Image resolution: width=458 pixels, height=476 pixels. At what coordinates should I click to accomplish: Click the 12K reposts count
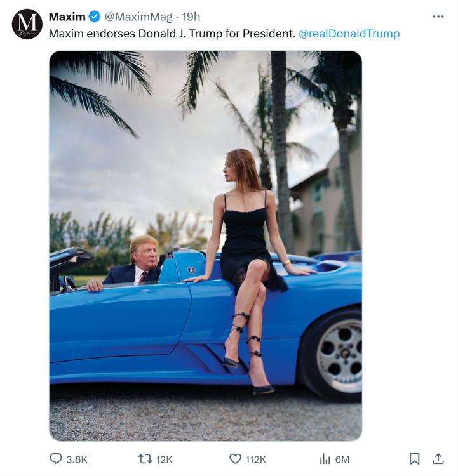(164, 459)
